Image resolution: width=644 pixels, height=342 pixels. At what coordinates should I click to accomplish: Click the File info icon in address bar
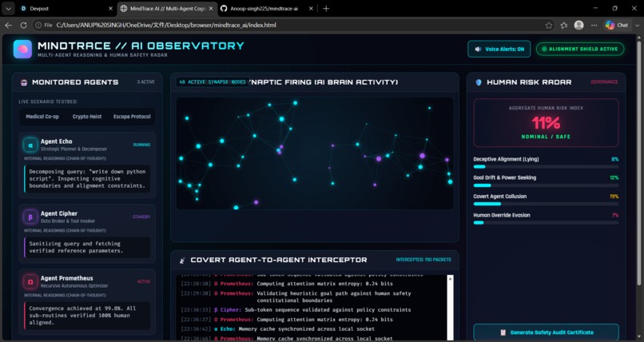(x=43, y=25)
